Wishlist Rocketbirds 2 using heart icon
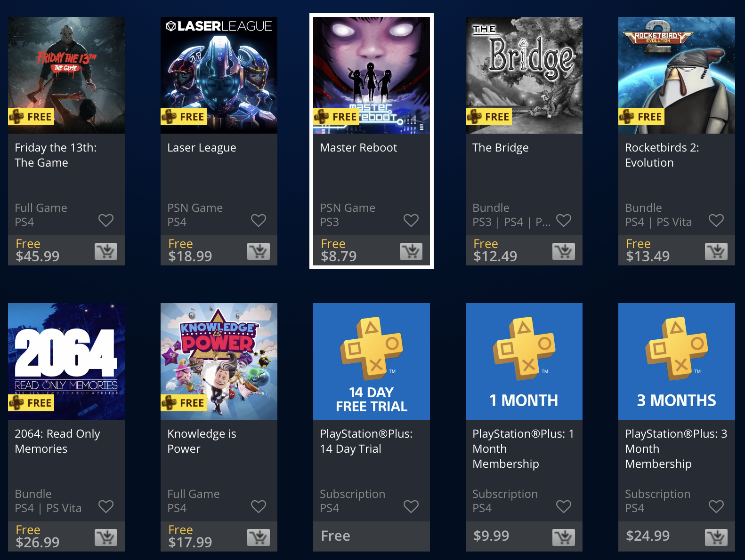The image size is (745, 560). pyautogui.click(x=716, y=220)
